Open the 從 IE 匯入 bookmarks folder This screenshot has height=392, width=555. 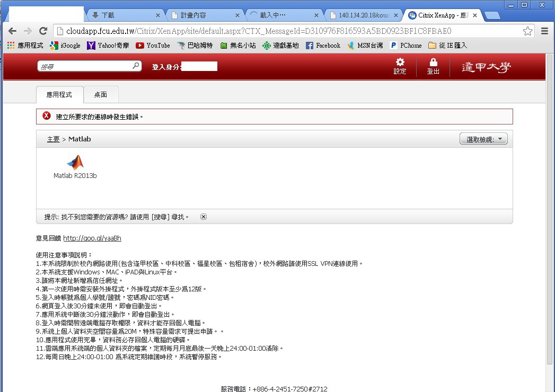pos(448,45)
